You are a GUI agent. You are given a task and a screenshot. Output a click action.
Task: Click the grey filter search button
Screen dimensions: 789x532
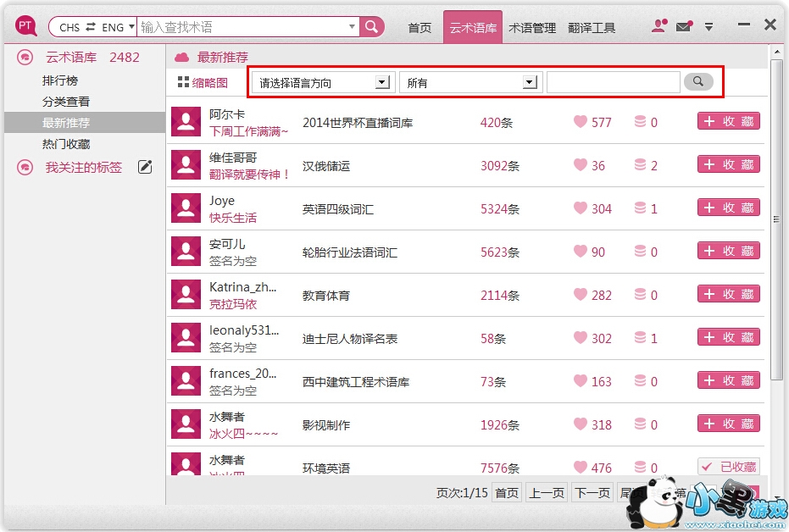(698, 81)
